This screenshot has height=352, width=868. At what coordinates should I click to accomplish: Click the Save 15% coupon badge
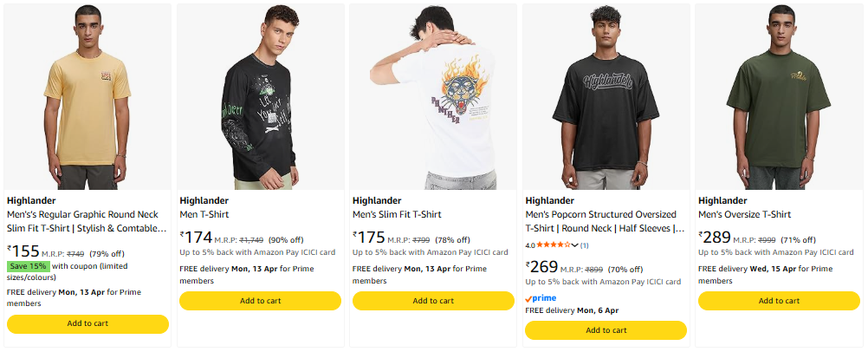[x=29, y=266]
